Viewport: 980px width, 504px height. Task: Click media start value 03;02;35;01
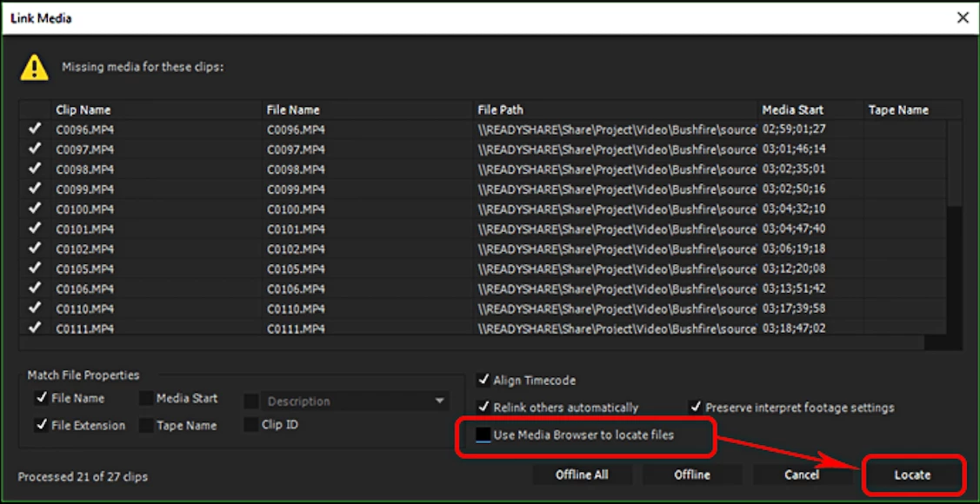tap(794, 169)
